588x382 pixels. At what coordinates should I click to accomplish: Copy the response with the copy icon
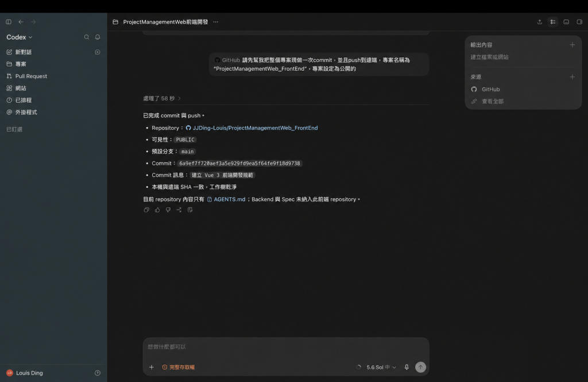146,210
